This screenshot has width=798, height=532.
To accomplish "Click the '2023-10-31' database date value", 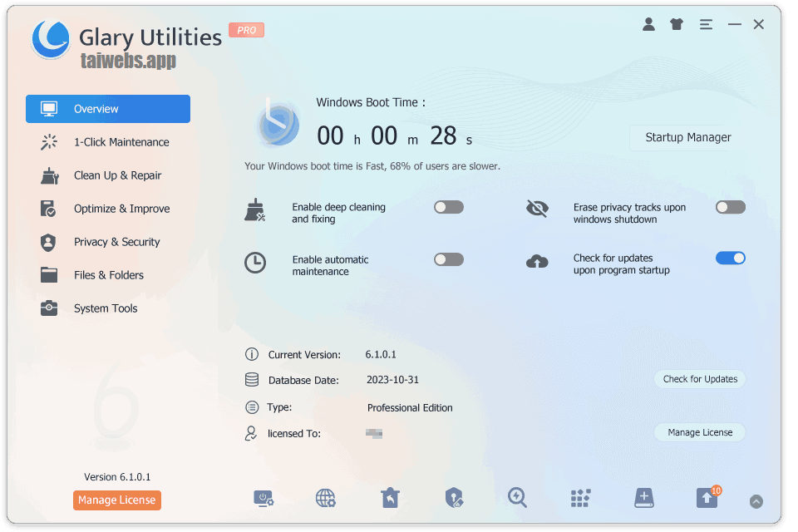I will click(x=392, y=380).
